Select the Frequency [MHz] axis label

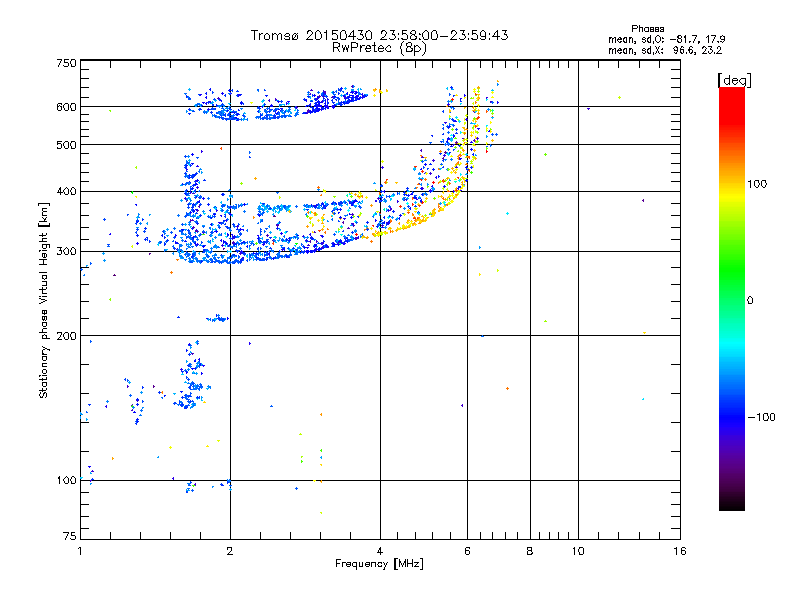(x=379, y=565)
